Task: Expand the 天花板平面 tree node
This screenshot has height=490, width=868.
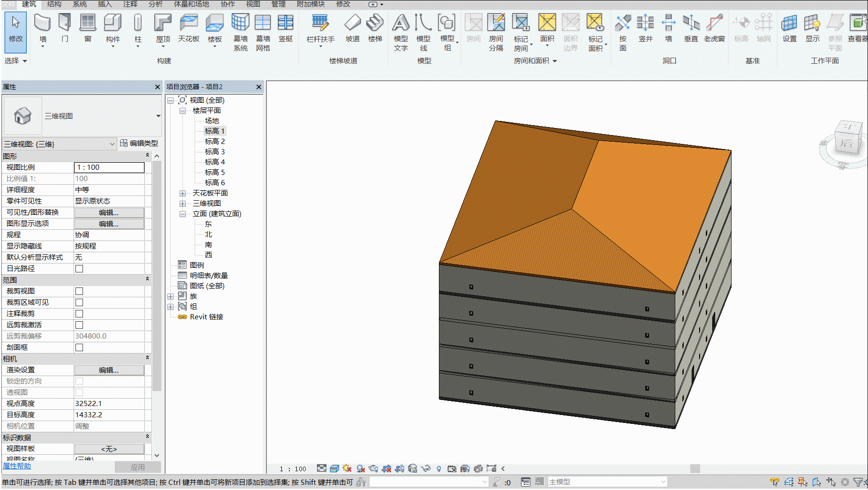Action: pyautogui.click(x=182, y=193)
